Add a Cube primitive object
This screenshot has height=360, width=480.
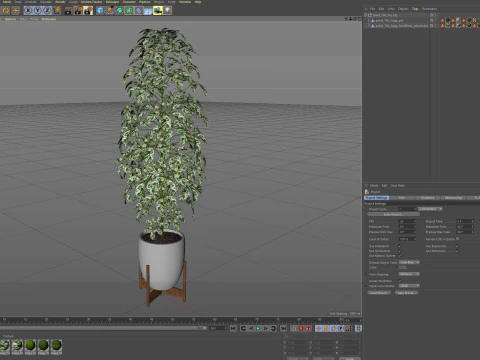(x=100, y=11)
